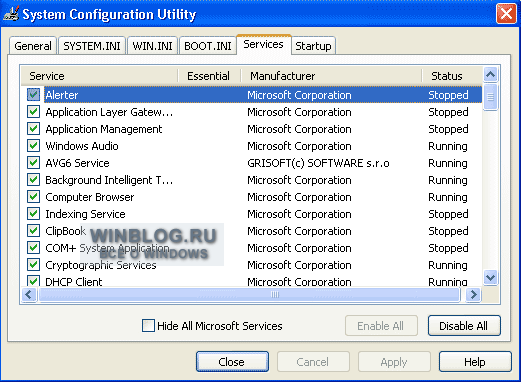Select the Alerter service name
The width and height of the screenshot is (521, 382).
point(62,95)
